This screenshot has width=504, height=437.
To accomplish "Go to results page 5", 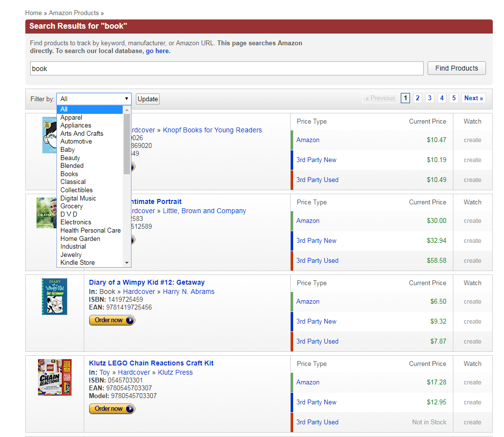I will point(454,98).
